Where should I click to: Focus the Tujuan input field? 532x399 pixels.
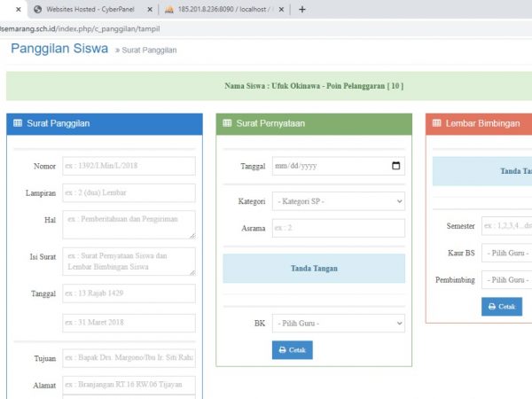(129, 358)
